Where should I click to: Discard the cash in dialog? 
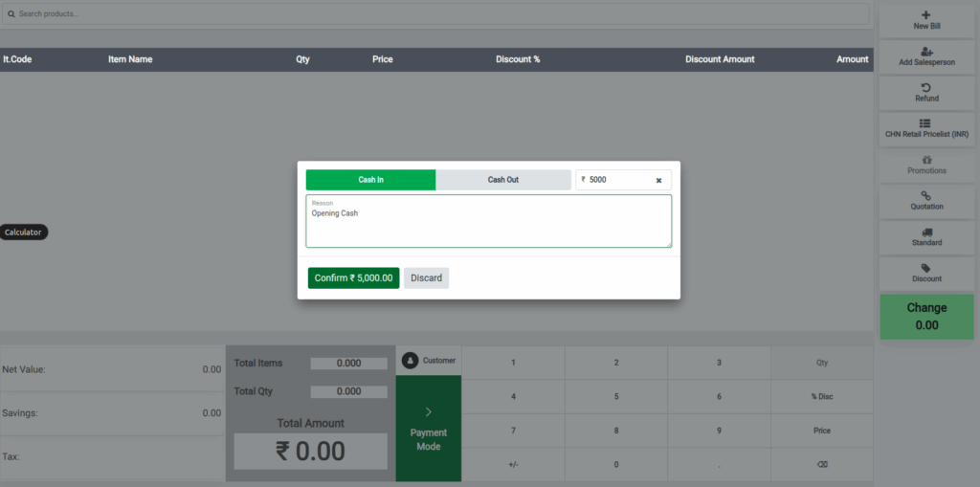click(426, 278)
